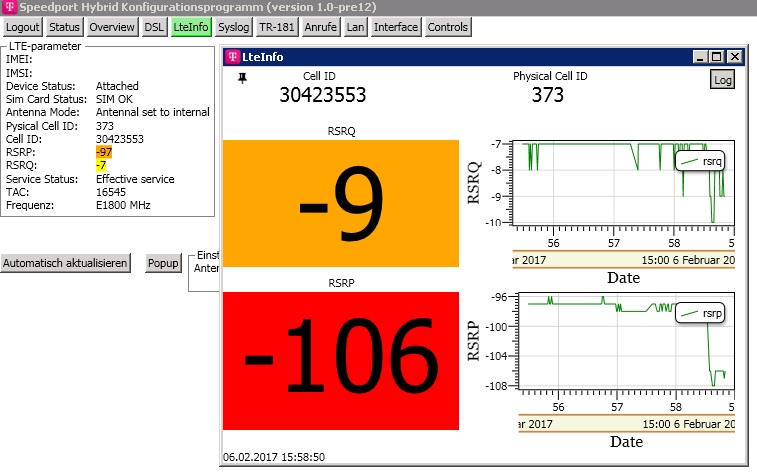Click Frequenz value E1800 MHz

point(123,205)
